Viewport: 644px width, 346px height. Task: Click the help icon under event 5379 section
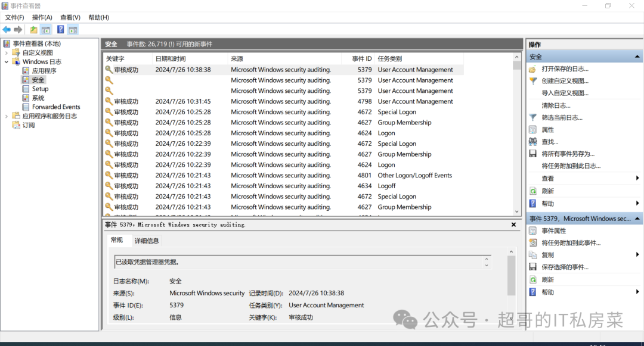pyautogui.click(x=532, y=292)
